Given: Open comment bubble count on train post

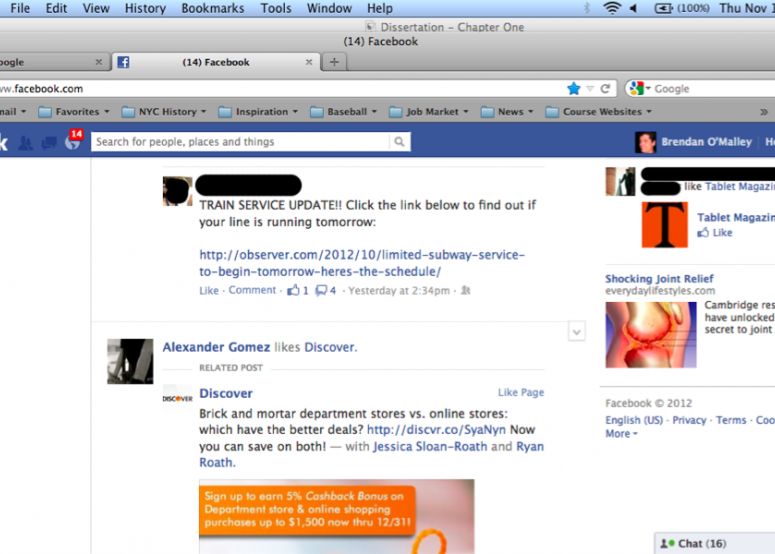Looking at the screenshot, I should (x=326, y=291).
